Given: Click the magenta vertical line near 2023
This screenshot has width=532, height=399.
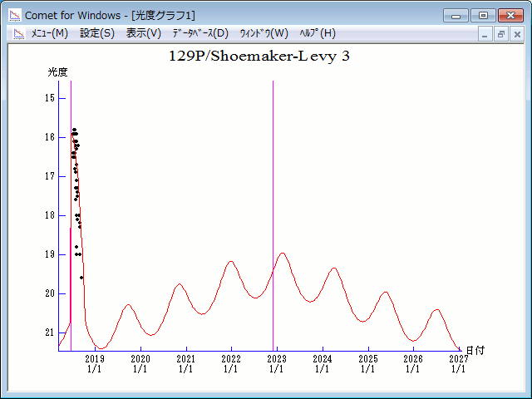Looking at the screenshot, I should tap(273, 208).
